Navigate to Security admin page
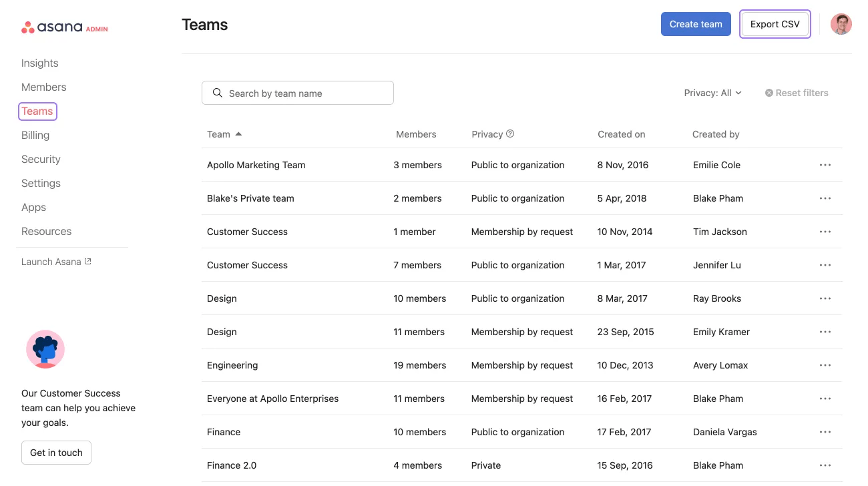The image size is (868, 486). (x=41, y=159)
